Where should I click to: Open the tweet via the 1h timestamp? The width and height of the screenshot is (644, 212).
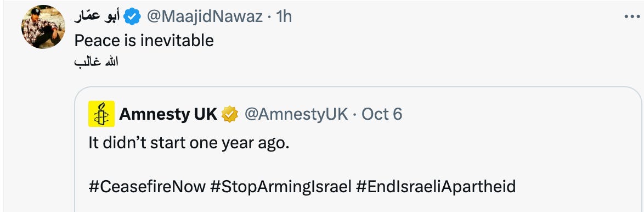[x=284, y=17]
